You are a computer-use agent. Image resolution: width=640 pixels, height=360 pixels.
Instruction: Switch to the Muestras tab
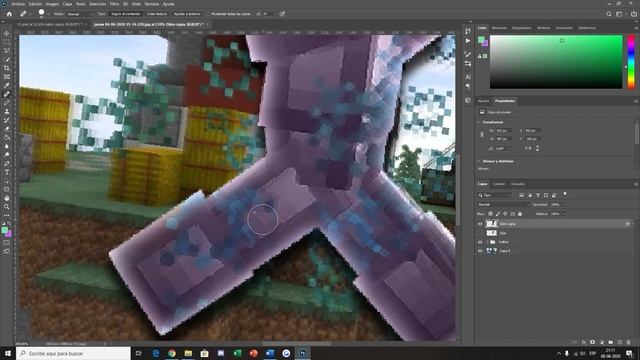pos(499,28)
